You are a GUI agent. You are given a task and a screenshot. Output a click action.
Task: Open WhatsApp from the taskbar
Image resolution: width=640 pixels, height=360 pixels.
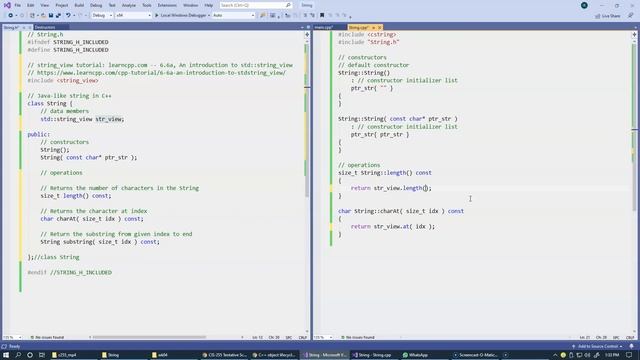(415, 355)
